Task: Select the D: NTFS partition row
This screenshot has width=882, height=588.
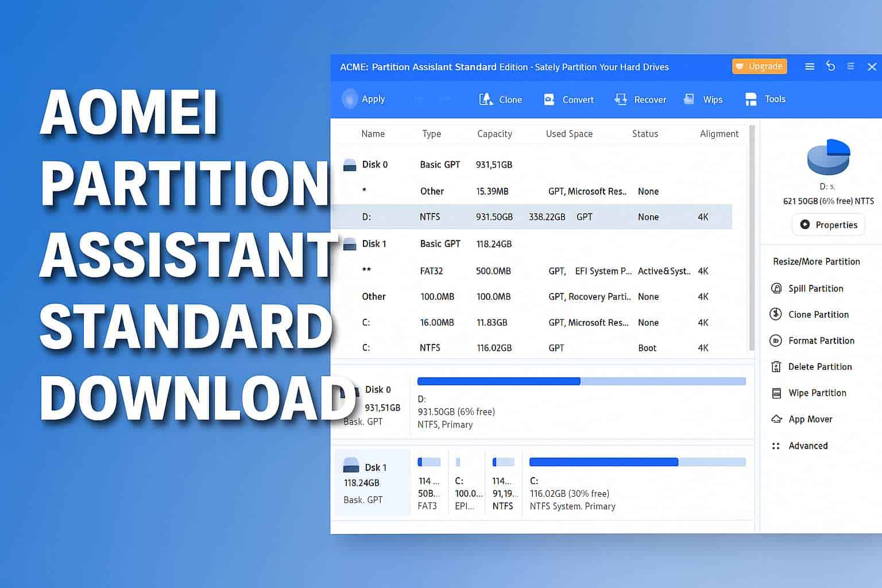Action: click(x=531, y=217)
